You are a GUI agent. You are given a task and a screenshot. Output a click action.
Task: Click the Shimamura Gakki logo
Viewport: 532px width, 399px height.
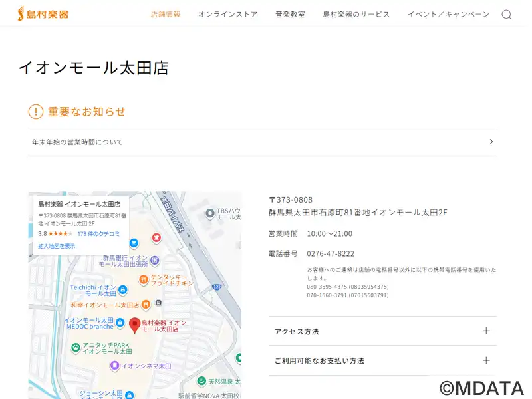43,13
